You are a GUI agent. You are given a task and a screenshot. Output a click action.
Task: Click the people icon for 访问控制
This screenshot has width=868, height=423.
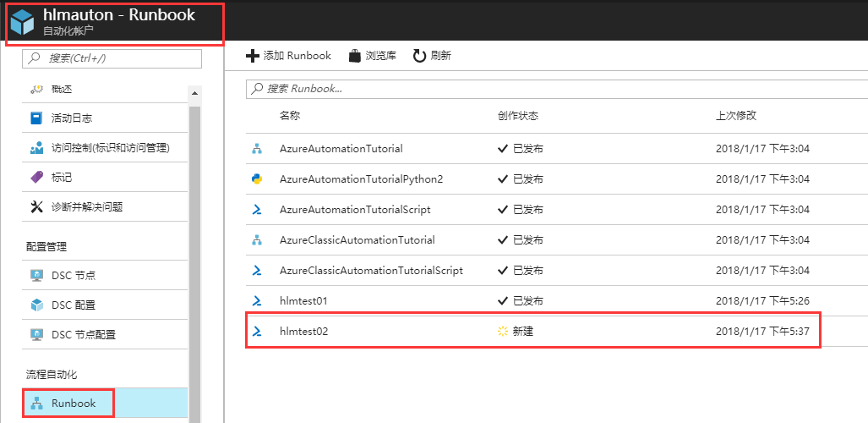tap(36, 148)
